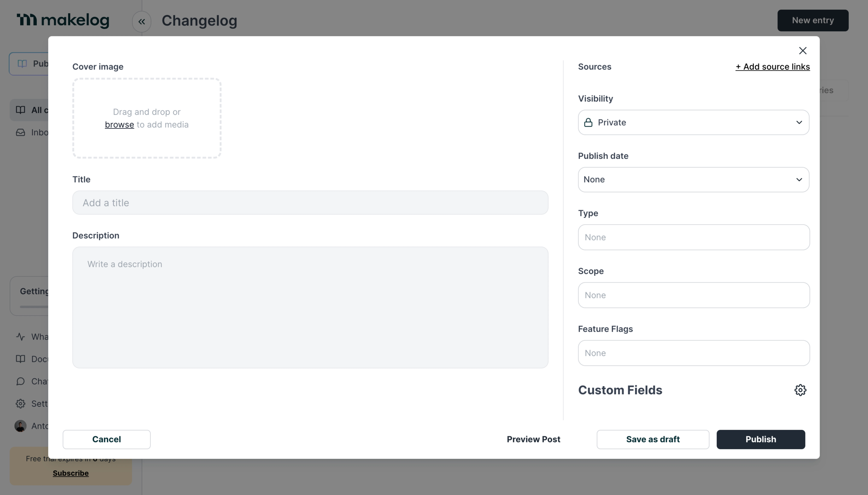Collapse the sidebar with double-chevron icon
868x495 pixels.
(x=141, y=21)
